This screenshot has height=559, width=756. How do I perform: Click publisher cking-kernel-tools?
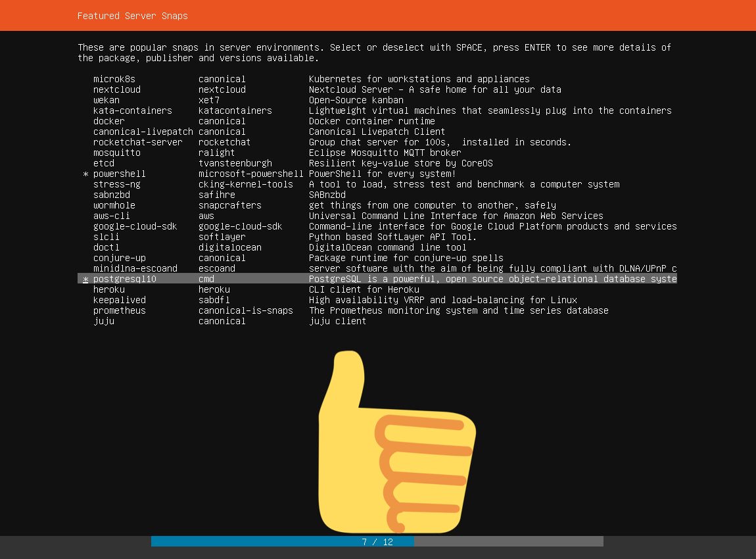pyautogui.click(x=245, y=184)
